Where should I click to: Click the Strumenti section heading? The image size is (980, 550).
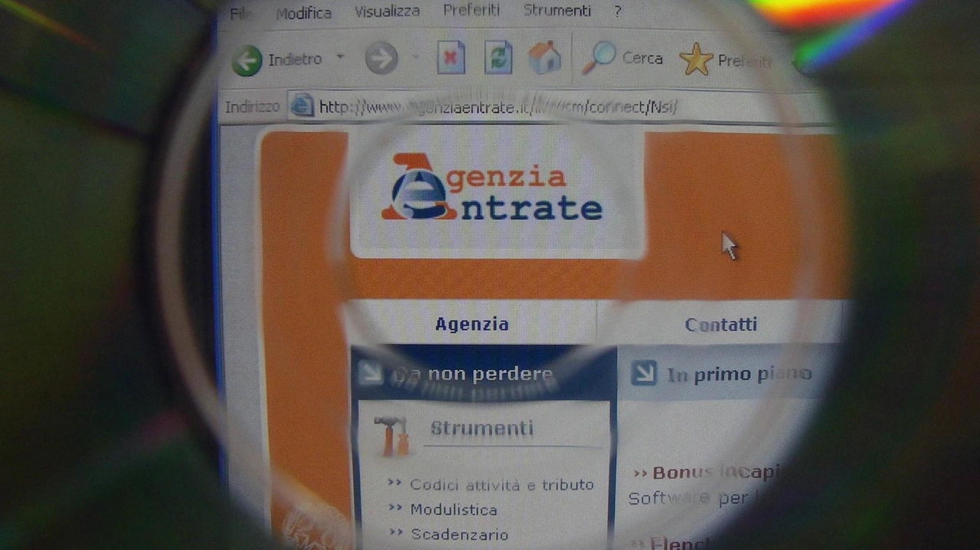coord(482,428)
